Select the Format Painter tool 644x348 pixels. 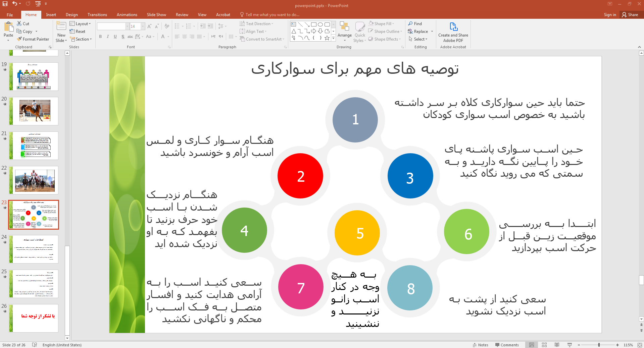pos(33,39)
